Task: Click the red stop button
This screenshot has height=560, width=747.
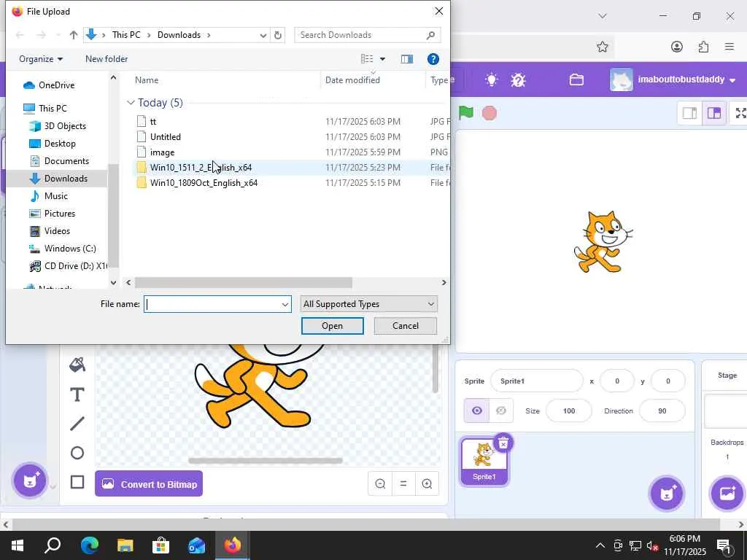Action: (x=489, y=113)
